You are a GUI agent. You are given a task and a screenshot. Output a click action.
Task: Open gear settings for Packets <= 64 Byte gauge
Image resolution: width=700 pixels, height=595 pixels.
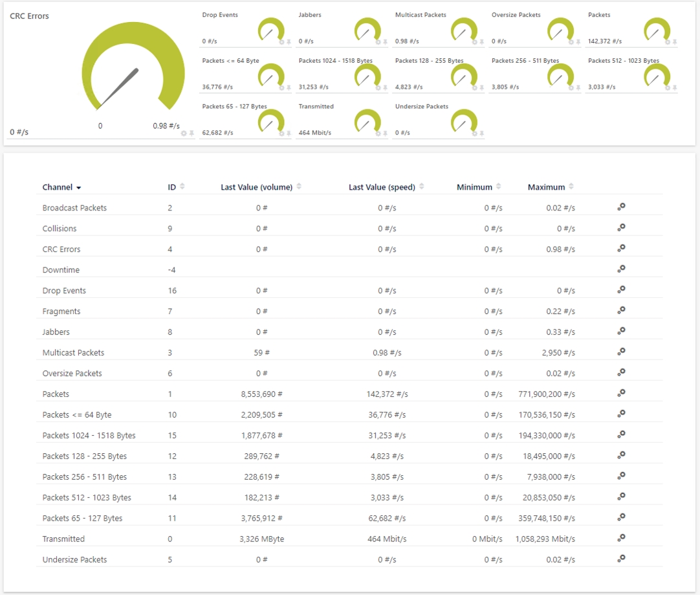[281, 88]
